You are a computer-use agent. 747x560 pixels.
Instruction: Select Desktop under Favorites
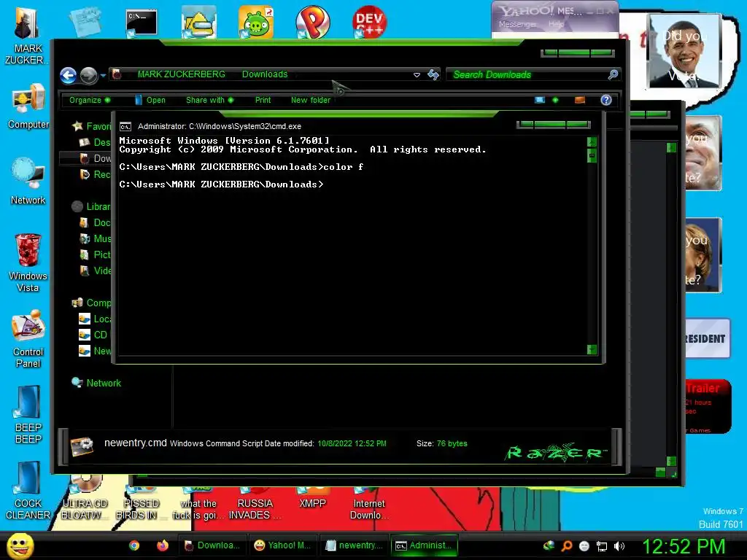(x=95, y=142)
